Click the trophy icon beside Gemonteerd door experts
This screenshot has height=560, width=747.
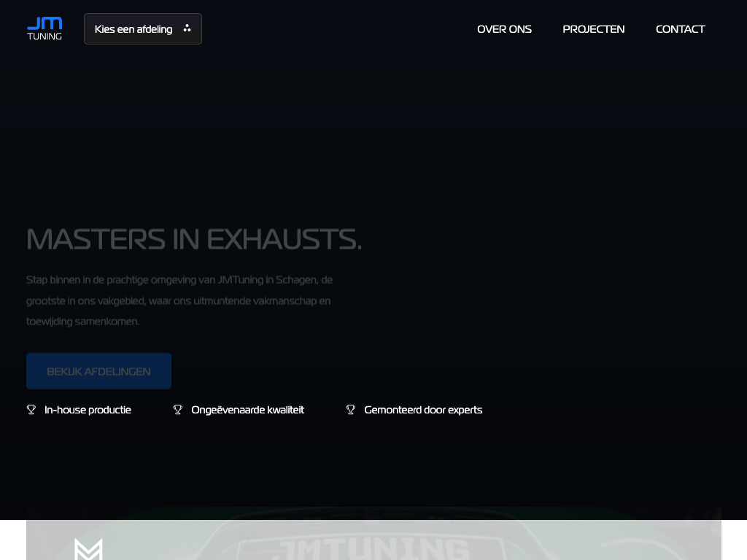click(x=351, y=410)
